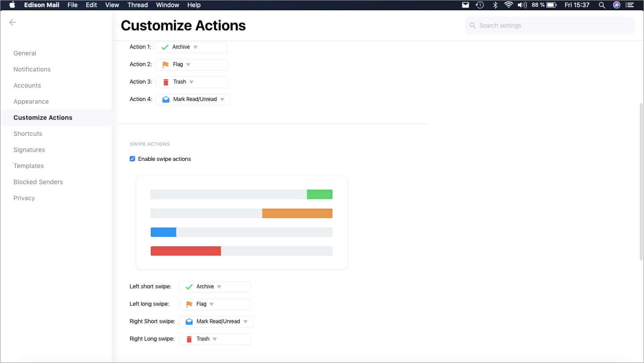Open the File menu
Viewport: 644px width, 363px height.
(72, 5)
